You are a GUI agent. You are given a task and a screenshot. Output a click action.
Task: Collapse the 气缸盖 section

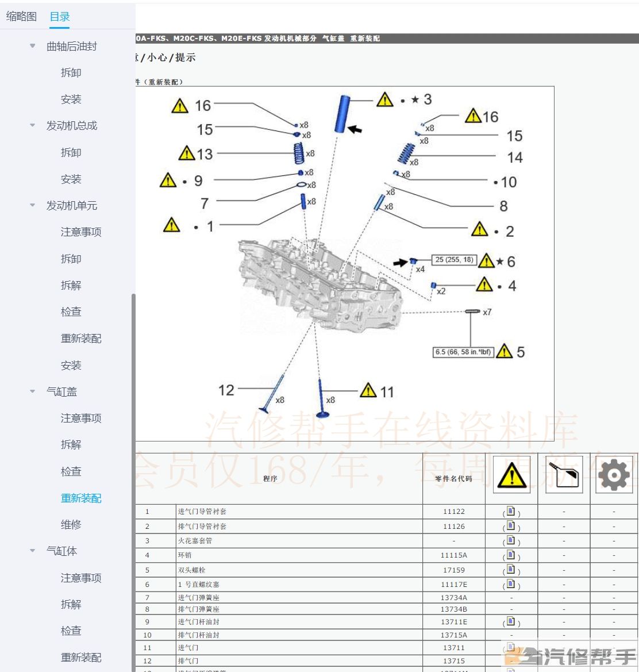[33, 391]
